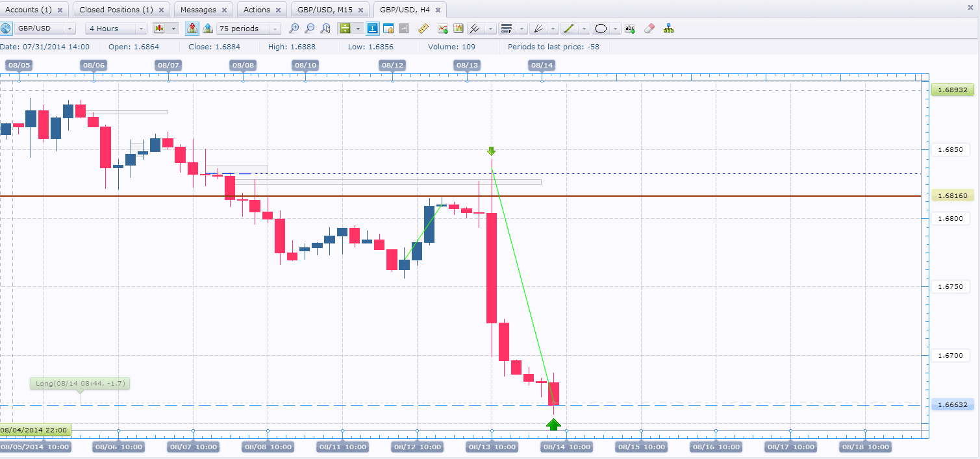Click the add text label abc icon
The height and width of the screenshot is (459, 980).
pos(630,29)
